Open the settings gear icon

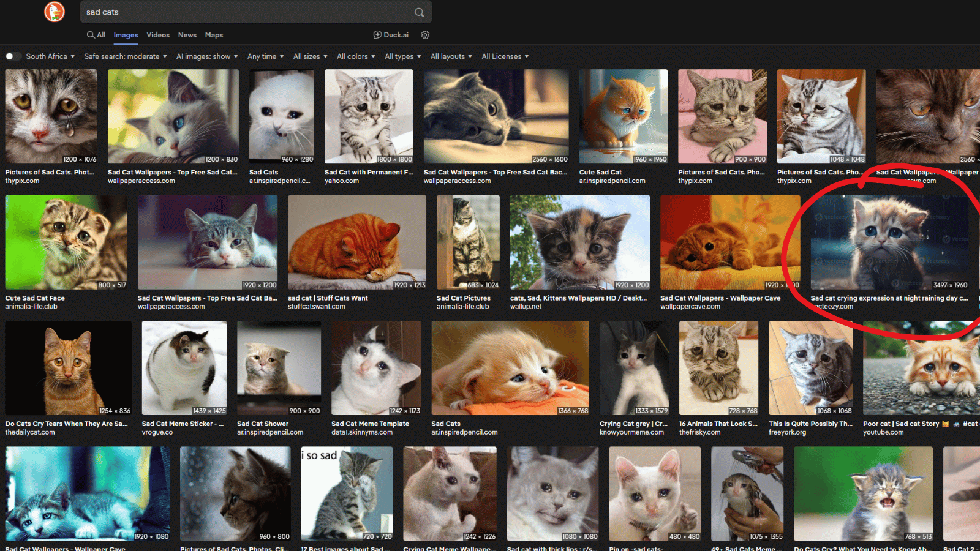pyautogui.click(x=425, y=35)
